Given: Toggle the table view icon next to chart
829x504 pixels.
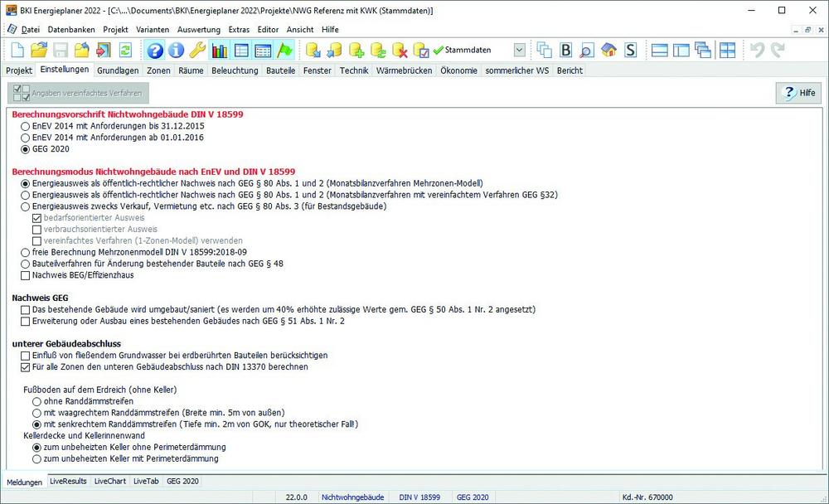Looking at the screenshot, I should point(241,51).
